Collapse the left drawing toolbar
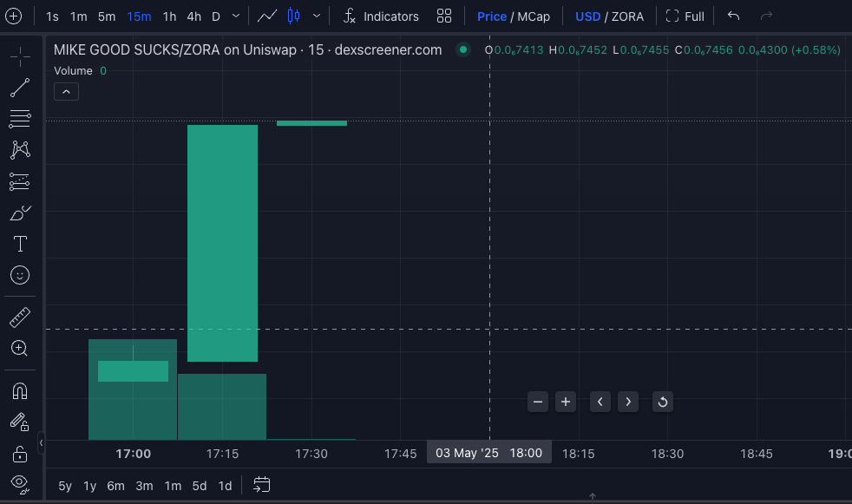The image size is (852, 504). [x=42, y=443]
